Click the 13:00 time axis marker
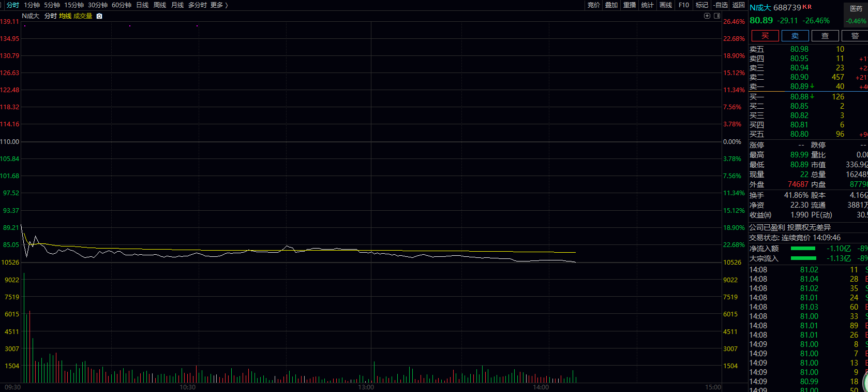Viewport: 868px width, 392px height. (366, 387)
